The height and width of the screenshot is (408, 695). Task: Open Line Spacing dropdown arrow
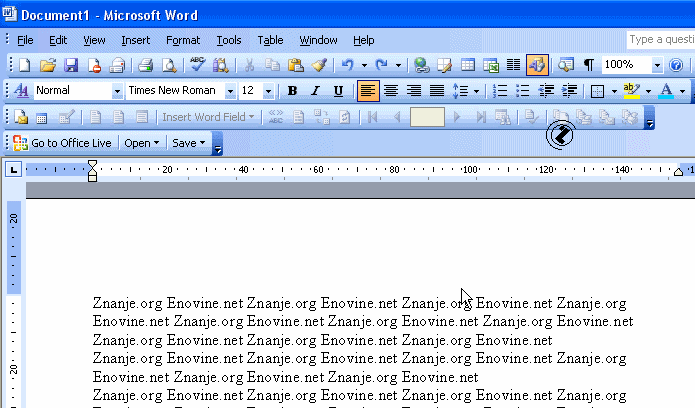476,91
